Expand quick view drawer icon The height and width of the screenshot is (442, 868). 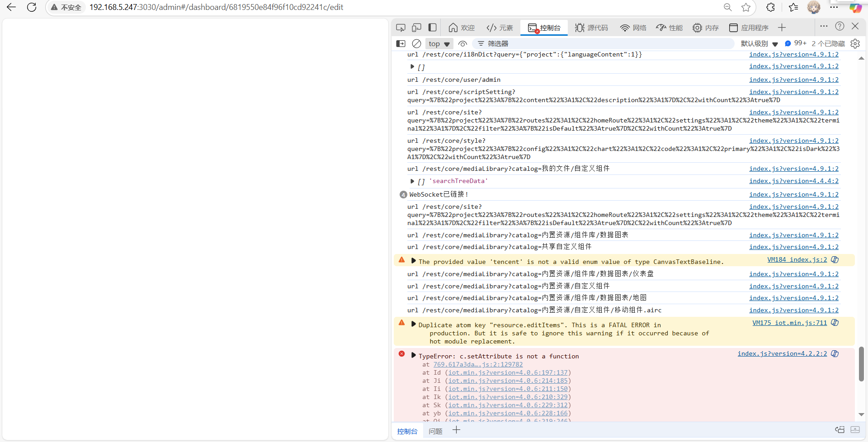[x=855, y=430]
